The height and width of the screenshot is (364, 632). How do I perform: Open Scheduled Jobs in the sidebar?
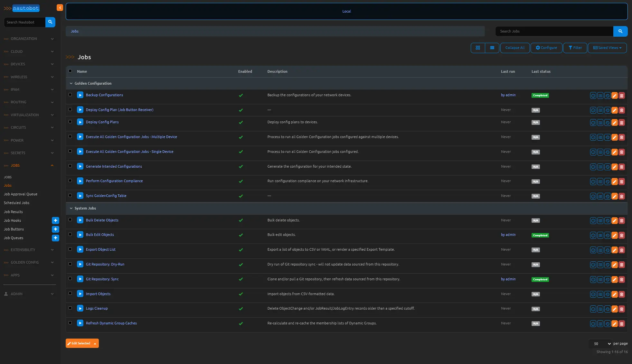coord(16,203)
